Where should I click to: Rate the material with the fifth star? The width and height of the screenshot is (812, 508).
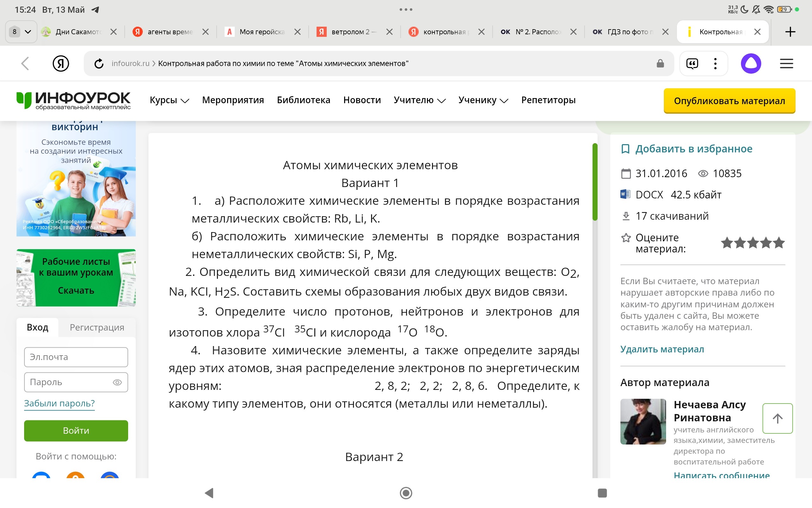(x=779, y=243)
